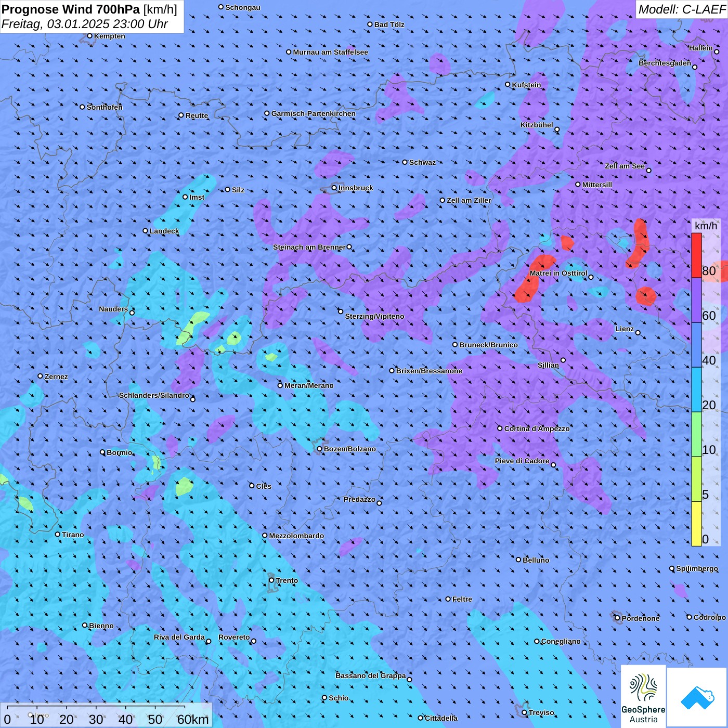This screenshot has width=728, height=728.
Task: Click the Schwaz label
Action: click(422, 162)
